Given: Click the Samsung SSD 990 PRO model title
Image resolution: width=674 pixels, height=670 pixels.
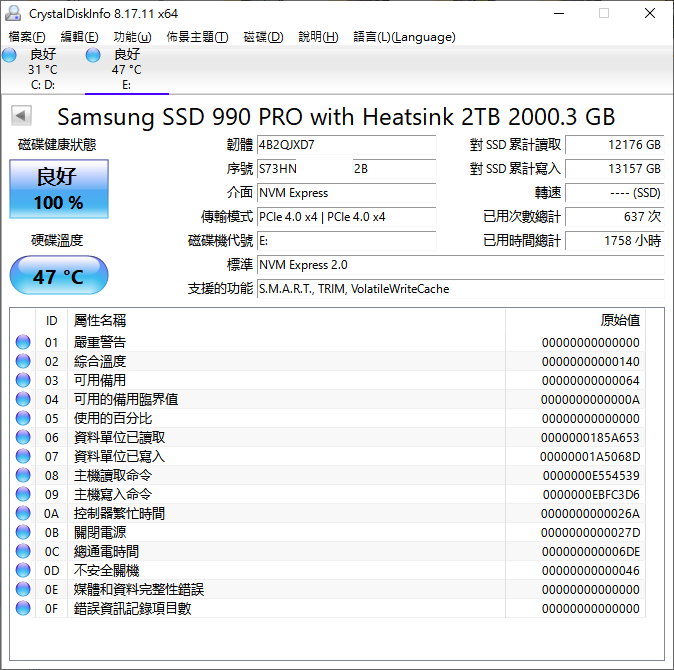Looking at the screenshot, I should pyautogui.click(x=336, y=116).
